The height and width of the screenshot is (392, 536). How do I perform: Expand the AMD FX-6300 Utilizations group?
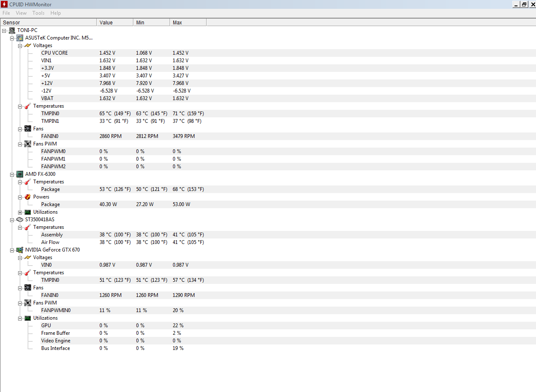pos(20,212)
